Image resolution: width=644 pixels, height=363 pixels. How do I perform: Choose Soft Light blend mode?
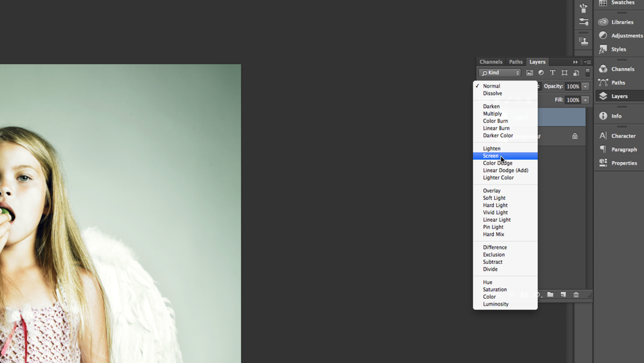click(x=505, y=198)
